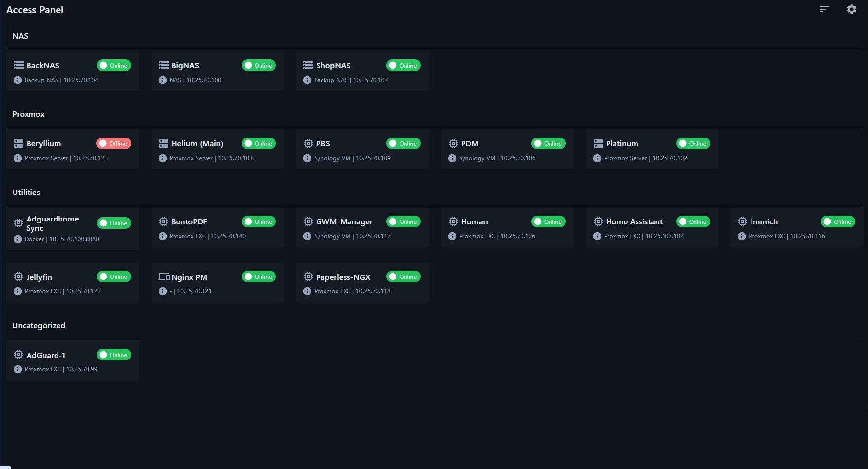Click the chip icon next to PBS
868x469 pixels.
point(308,143)
